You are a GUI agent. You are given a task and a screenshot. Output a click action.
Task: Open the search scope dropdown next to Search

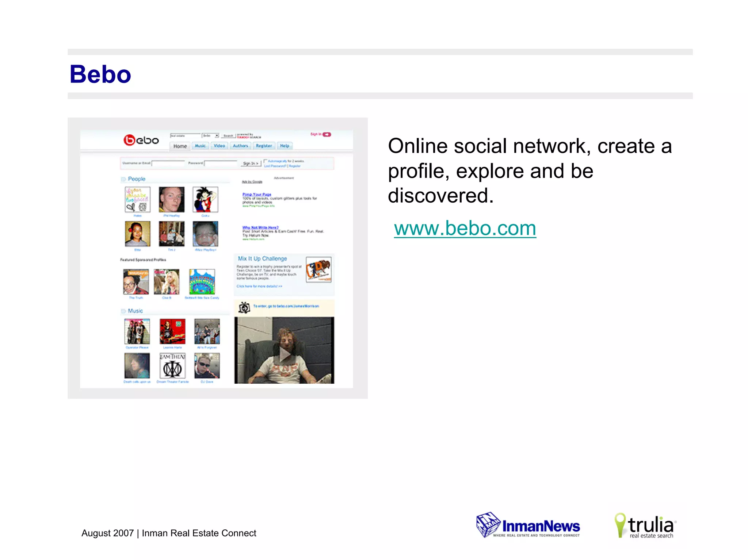coord(210,135)
